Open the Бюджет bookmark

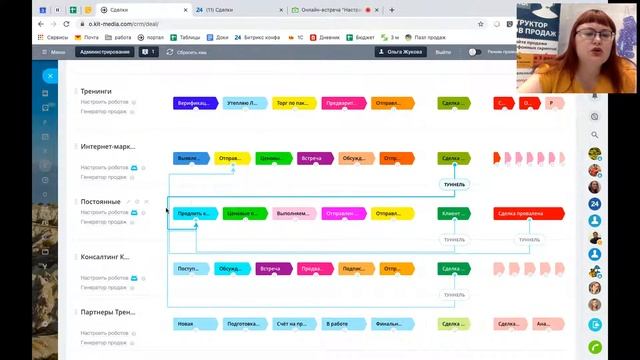point(360,37)
